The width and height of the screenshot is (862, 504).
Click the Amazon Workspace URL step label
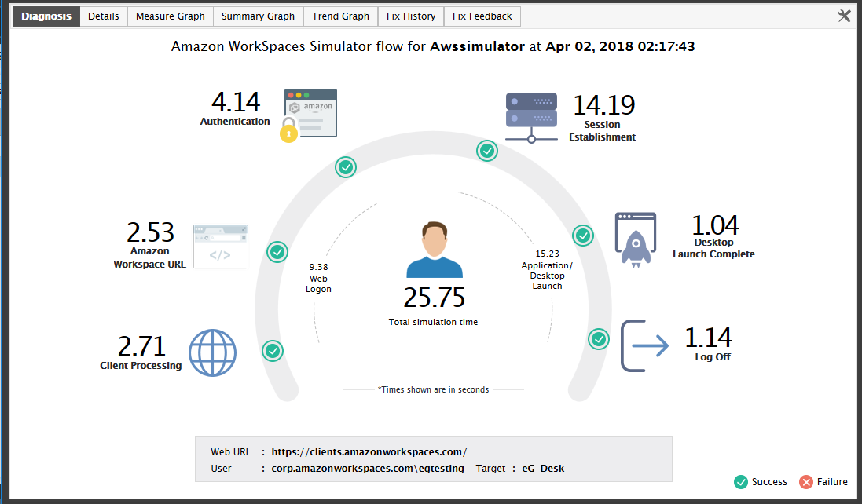coord(149,257)
